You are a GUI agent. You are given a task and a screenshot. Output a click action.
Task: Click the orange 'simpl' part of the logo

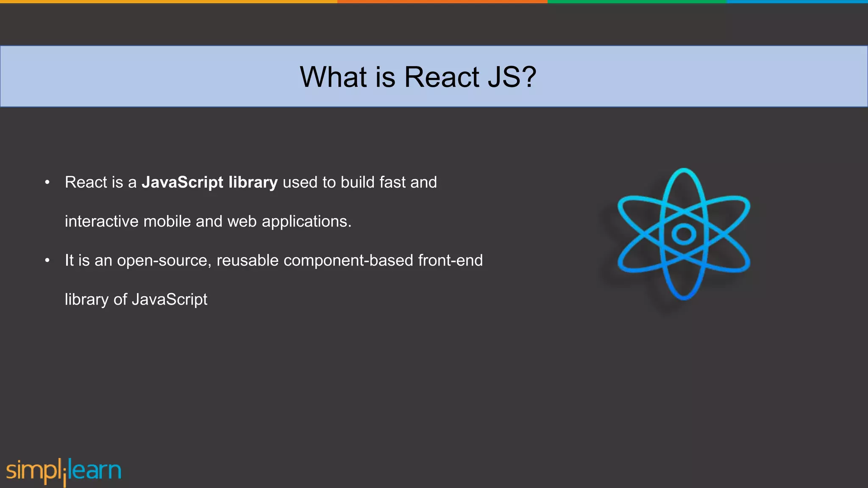coord(34,471)
